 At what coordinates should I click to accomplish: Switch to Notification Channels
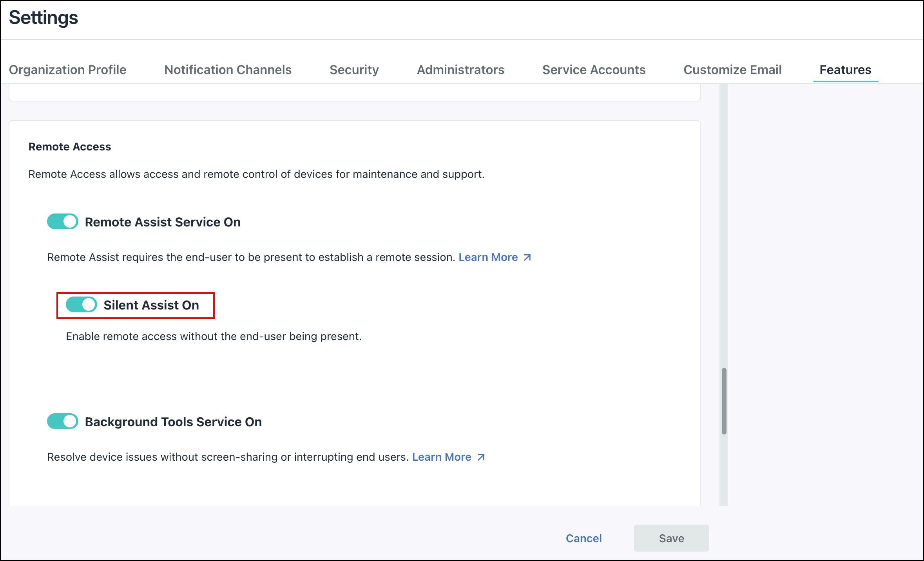pos(228,70)
